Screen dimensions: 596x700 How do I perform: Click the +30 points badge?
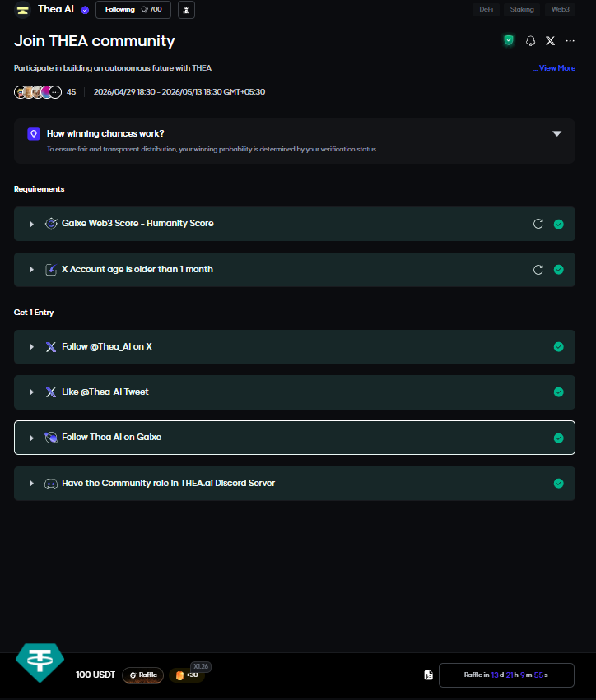[x=187, y=675]
